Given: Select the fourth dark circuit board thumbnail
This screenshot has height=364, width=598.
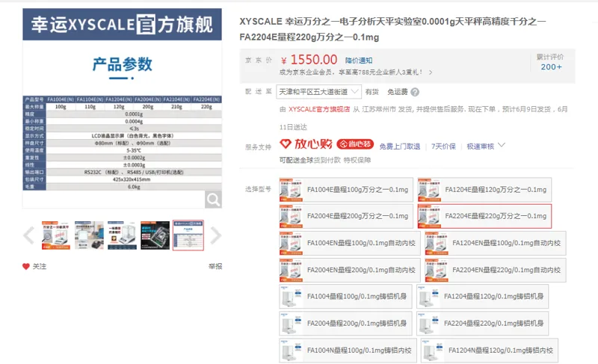Looking at the screenshot, I should pyautogui.click(x=155, y=235).
